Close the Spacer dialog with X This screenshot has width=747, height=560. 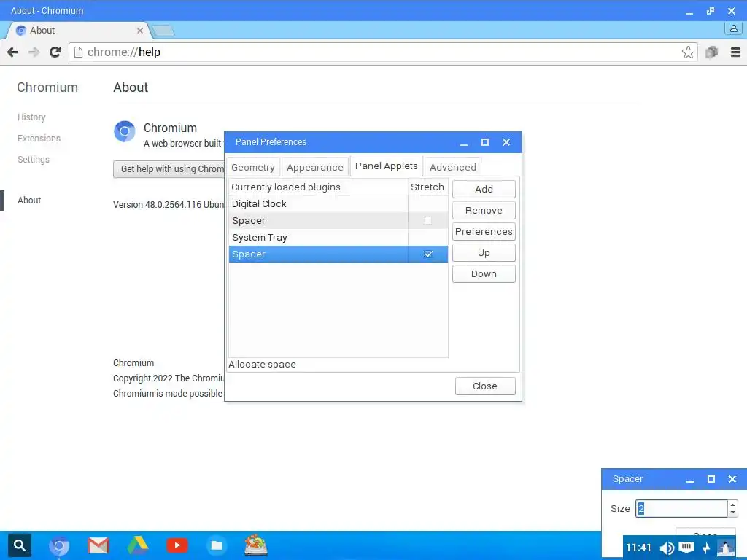pos(732,479)
